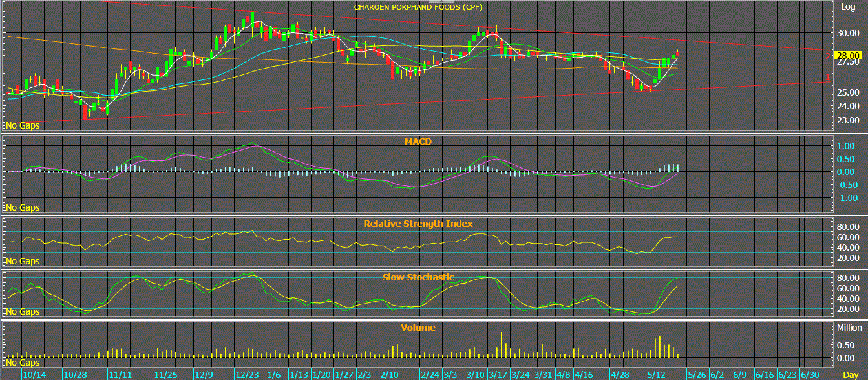
Task: Select the 6/23 date on the time axis
Action: pos(787,375)
